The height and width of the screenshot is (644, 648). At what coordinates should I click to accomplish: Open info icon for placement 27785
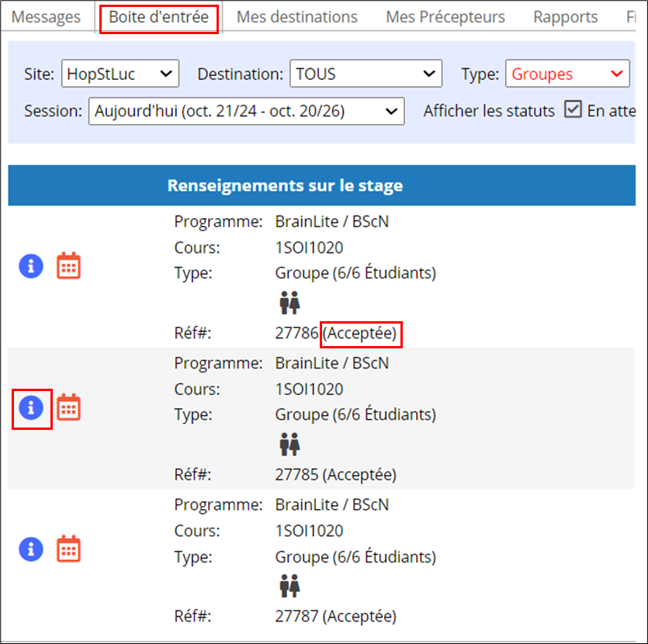coord(31,407)
